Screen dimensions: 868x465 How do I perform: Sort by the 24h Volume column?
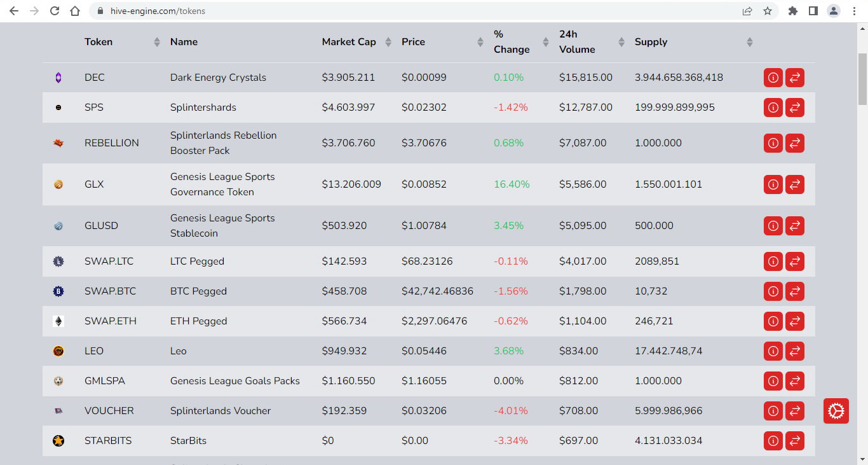click(x=621, y=42)
